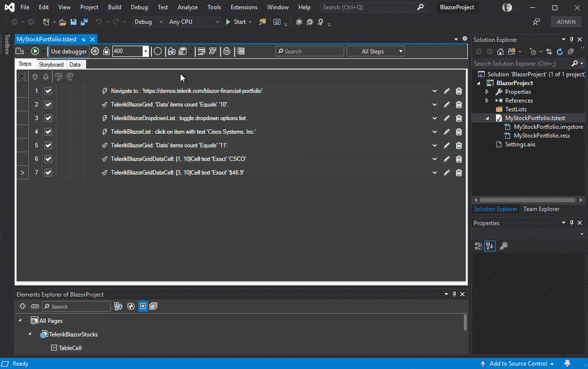The width and height of the screenshot is (588, 369).
Task: Open the Extensions menu
Action: coord(244,7)
